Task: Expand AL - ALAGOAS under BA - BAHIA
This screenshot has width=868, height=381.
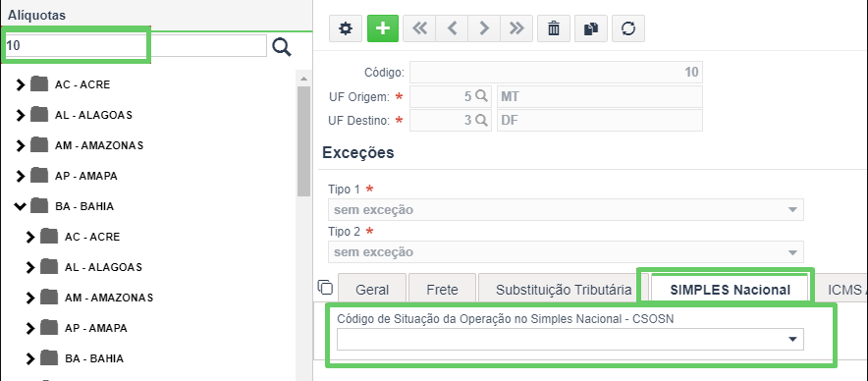Action: click(x=30, y=267)
